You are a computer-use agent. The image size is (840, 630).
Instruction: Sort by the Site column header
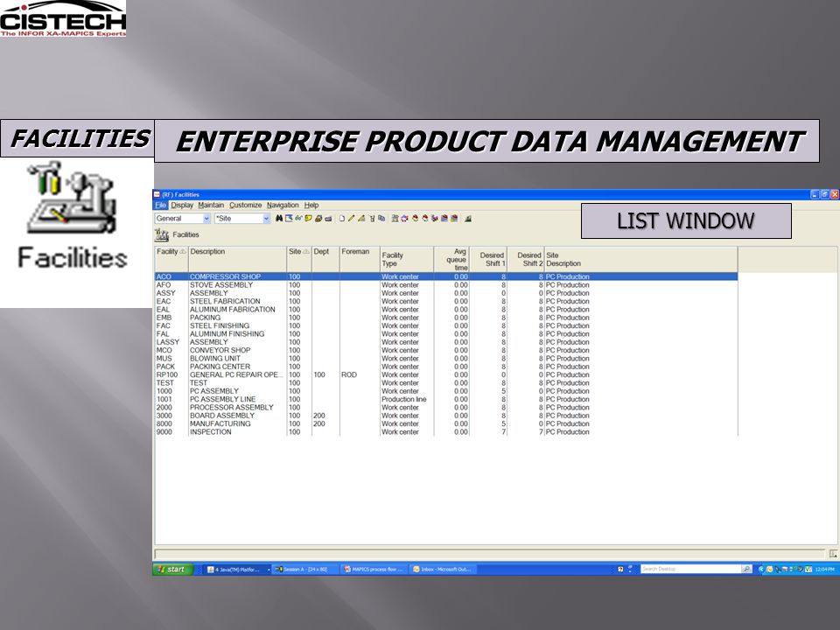(299, 259)
